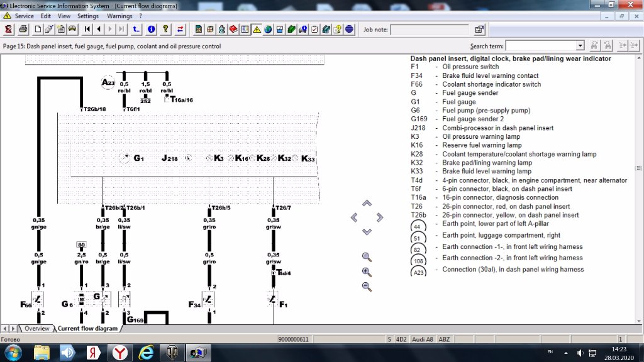Pan diagram right with the right chevron
The image size is (644, 362).
[x=380, y=217]
